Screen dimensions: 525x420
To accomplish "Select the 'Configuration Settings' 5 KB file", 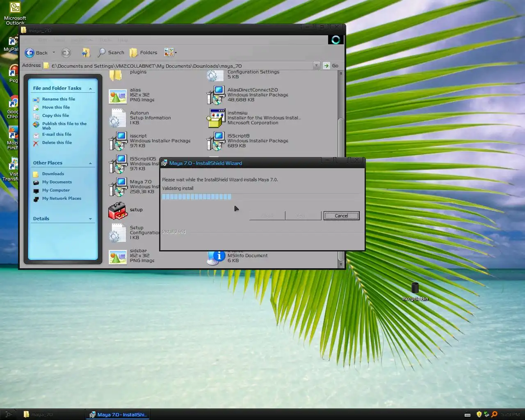I will (243, 74).
